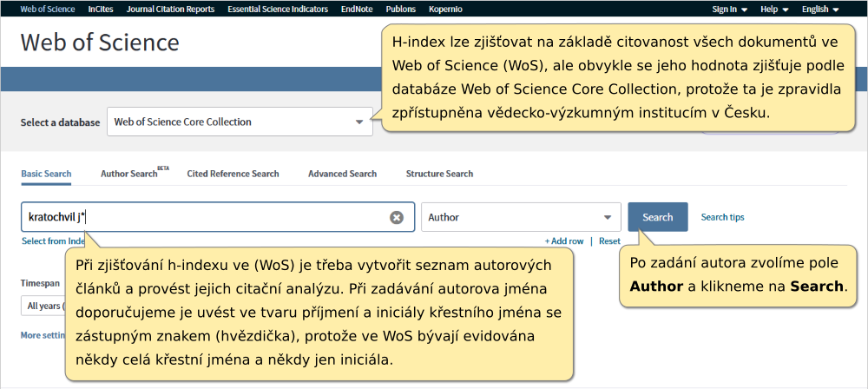Click the Select from Index link
Image resolution: width=868 pixels, height=389 pixels.
pos(53,241)
